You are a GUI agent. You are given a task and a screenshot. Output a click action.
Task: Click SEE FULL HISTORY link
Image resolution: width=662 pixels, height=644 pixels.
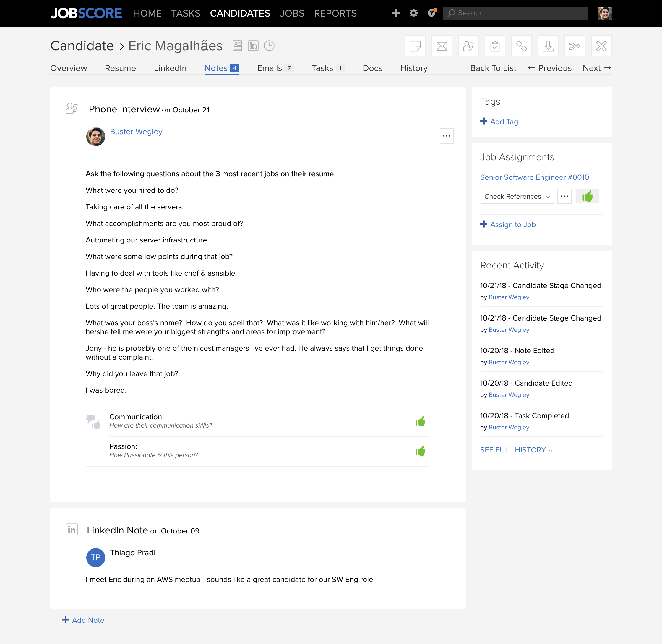pos(516,450)
